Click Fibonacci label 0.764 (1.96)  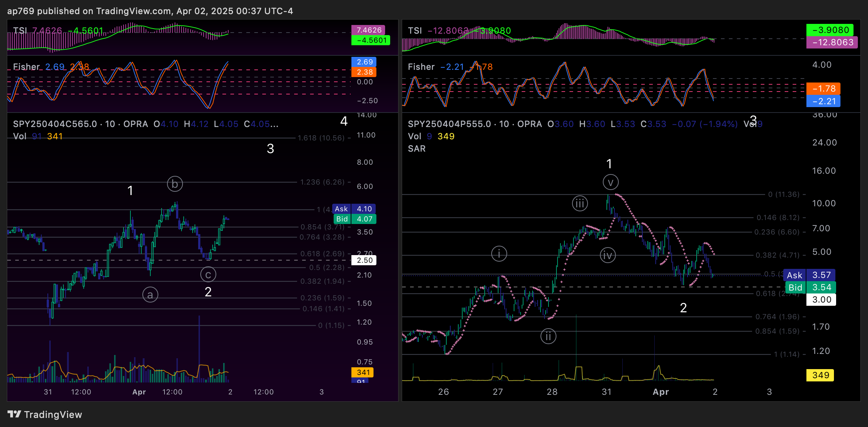777,317
